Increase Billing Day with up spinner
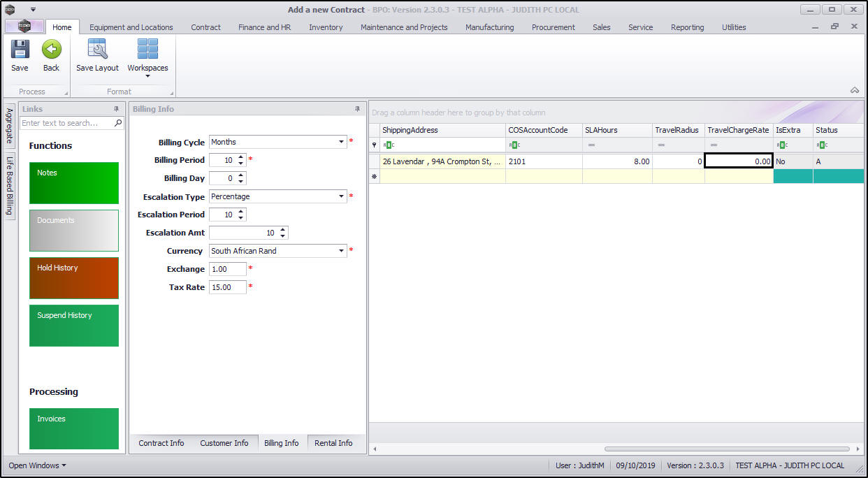The image size is (868, 478). (x=241, y=175)
